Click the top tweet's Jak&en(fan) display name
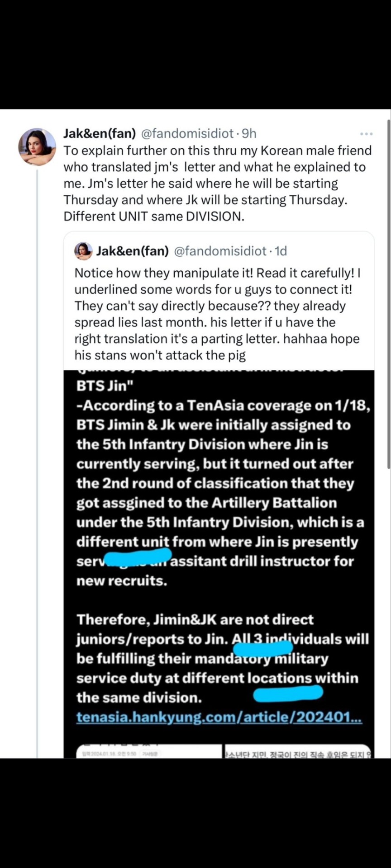The height and width of the screenshot is (868, 391). click(x=100, y=133)
